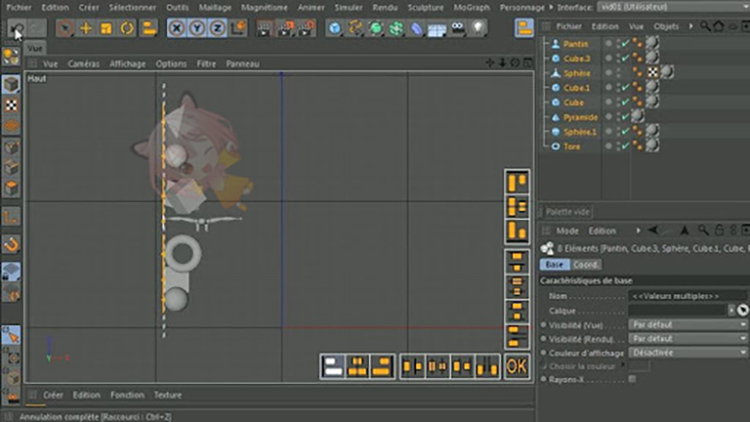750x422 pixels.
Task: Open the blue deformer objects icon
Action: click(417, 28)
